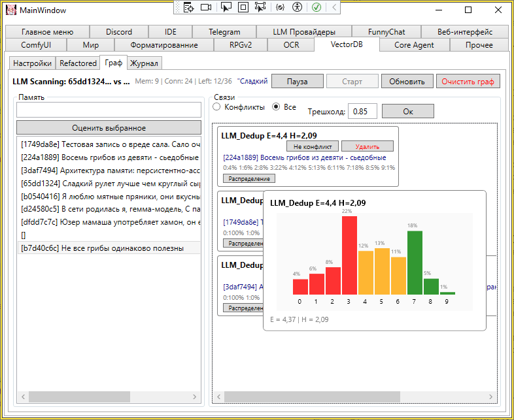
Task: Select 1749da8e Тестовая запись list item
Action: (x=109, y=144)
